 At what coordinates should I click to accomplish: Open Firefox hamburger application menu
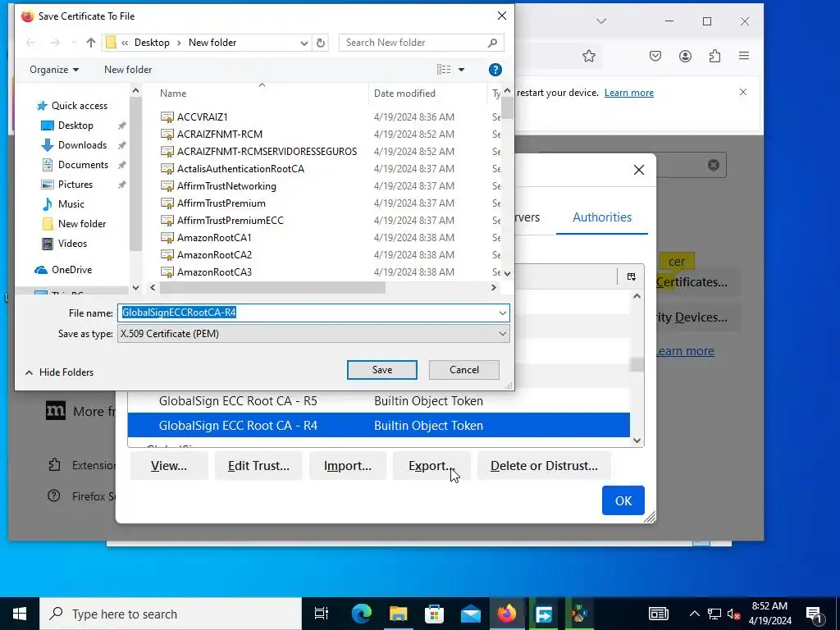point(743,56)
